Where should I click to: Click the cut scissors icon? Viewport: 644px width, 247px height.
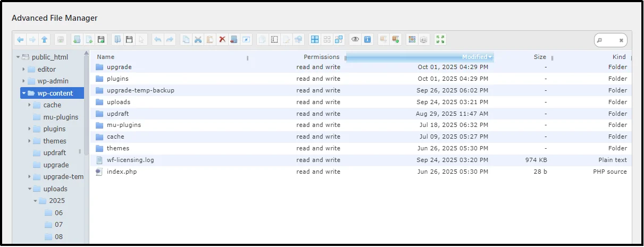(198, 39)
